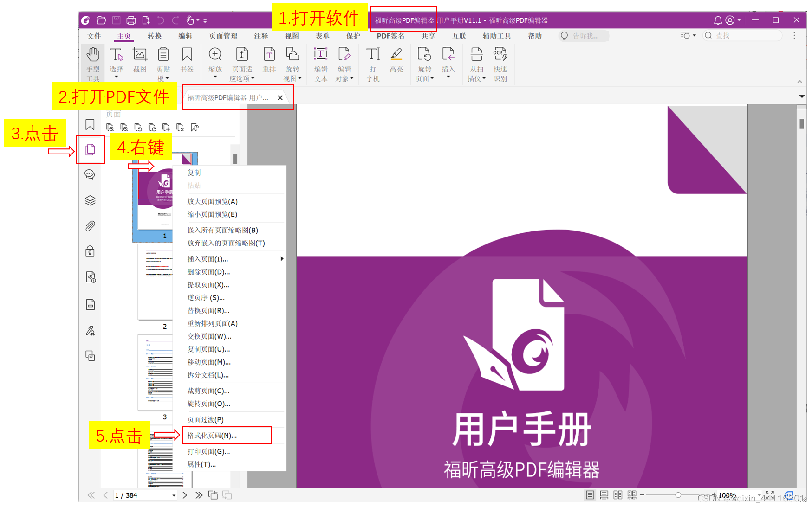Choose Crop Pages (裁剪页面) from context menu
The height and width of the screenshot is (507, 812).
click(x=229, y=391)
